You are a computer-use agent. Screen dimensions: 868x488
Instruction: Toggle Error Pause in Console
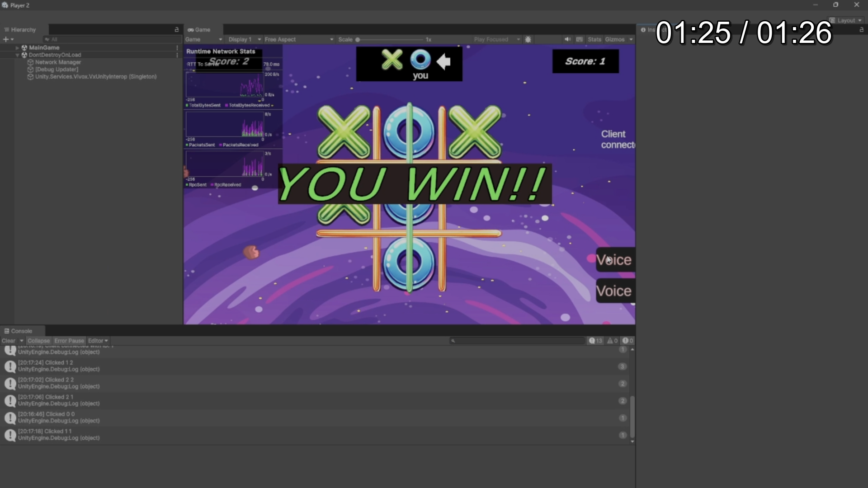coord(69,341)
